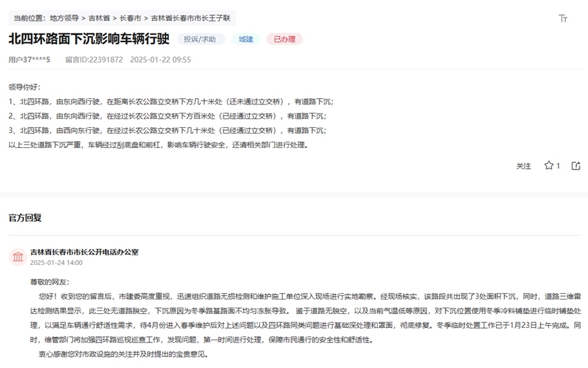Screen dimensions: 588x368
Task: Star this message to favorite it
Action: (x=549, y=166)
